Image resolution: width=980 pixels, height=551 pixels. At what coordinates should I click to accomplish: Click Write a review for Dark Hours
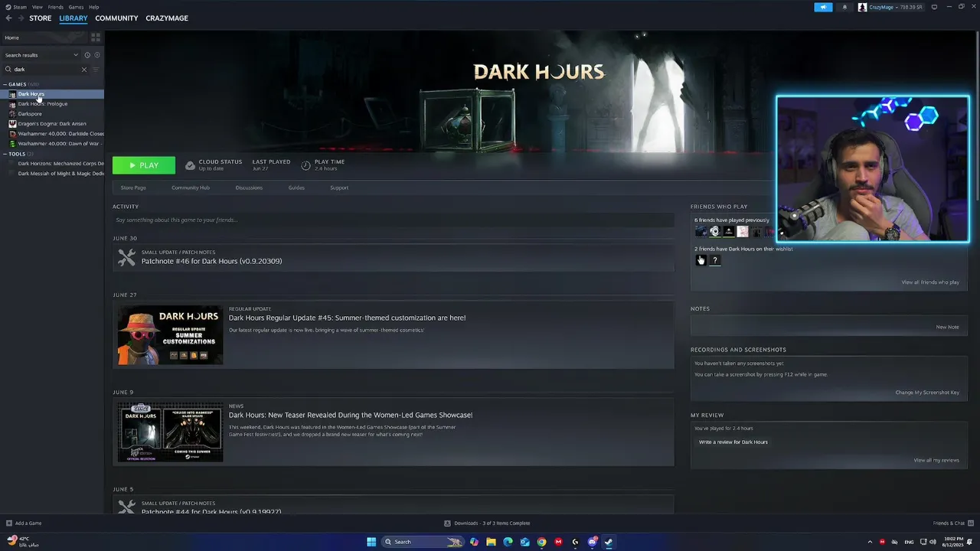[x=733, y=442]
